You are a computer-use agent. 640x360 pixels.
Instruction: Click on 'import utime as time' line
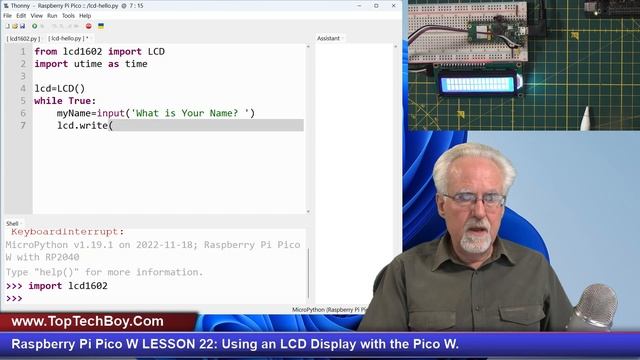(91, 64)
